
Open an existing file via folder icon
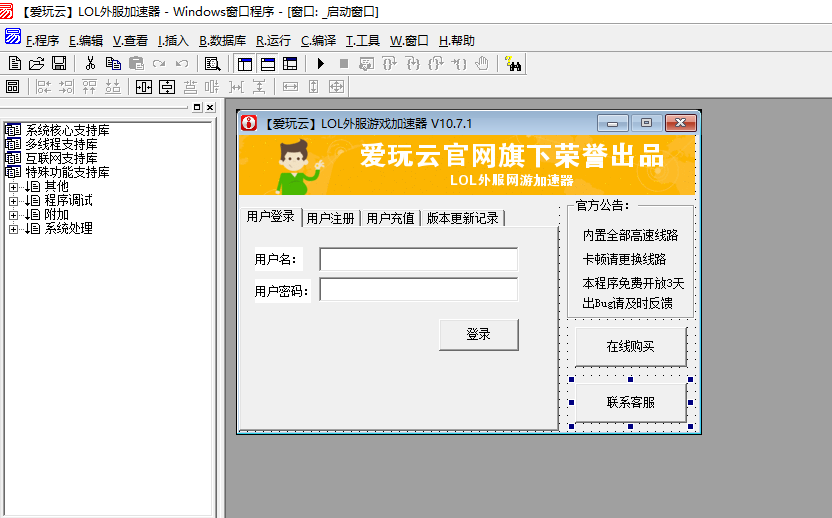coord(36,64)
